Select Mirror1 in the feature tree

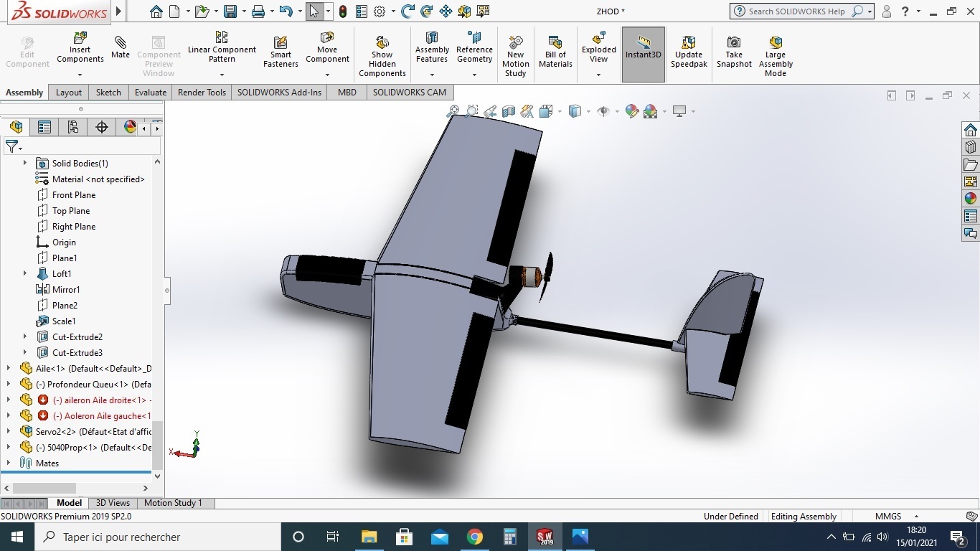click(66, 289)
